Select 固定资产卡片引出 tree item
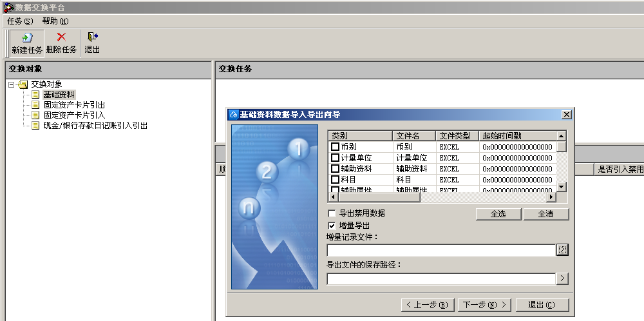 tap(74, 105)
